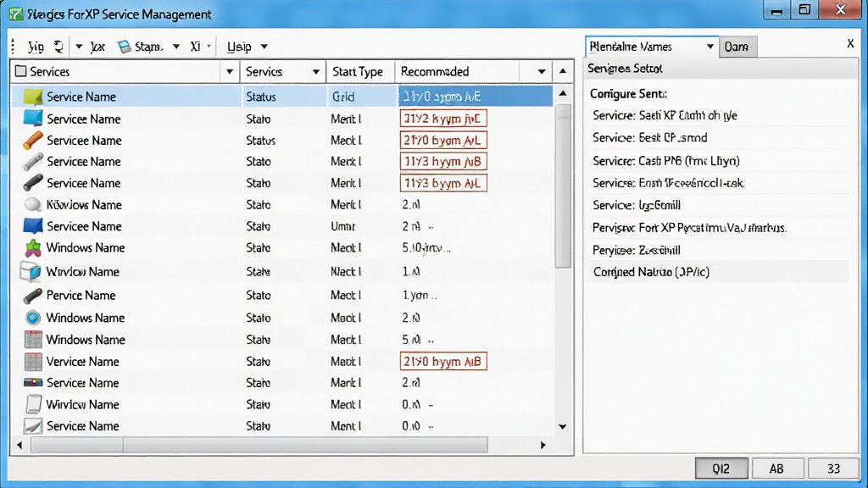Viewport: 868px width, 488px height.
Task: Click the black marker icon beside Pervice Name
Action: (33, 296)
